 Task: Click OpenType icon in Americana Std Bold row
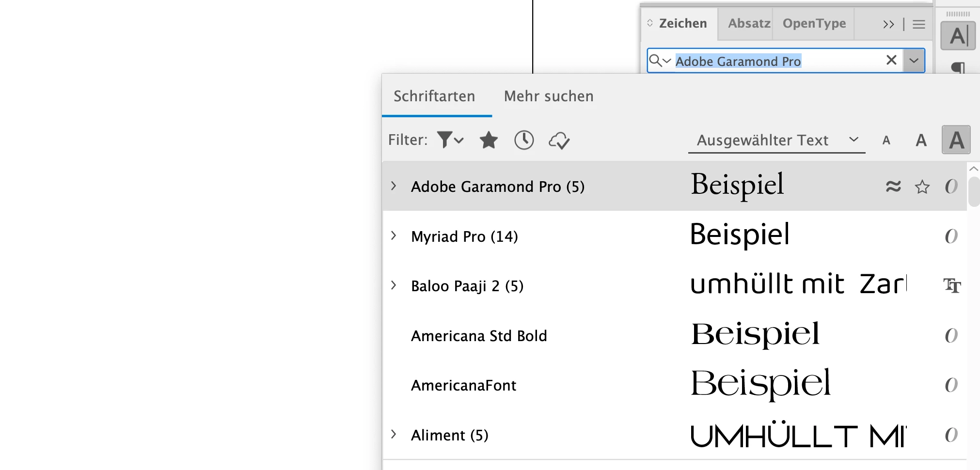coord(951,335)
